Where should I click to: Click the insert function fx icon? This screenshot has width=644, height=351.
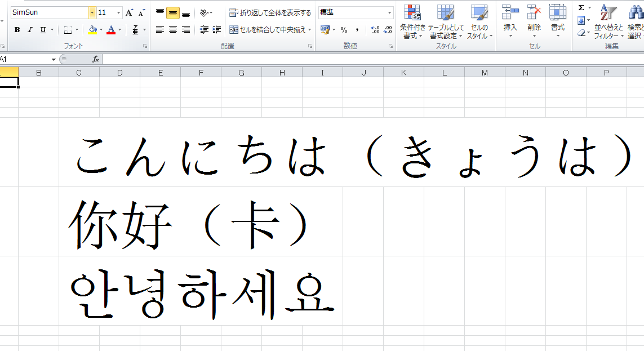[x=96, y=60]
